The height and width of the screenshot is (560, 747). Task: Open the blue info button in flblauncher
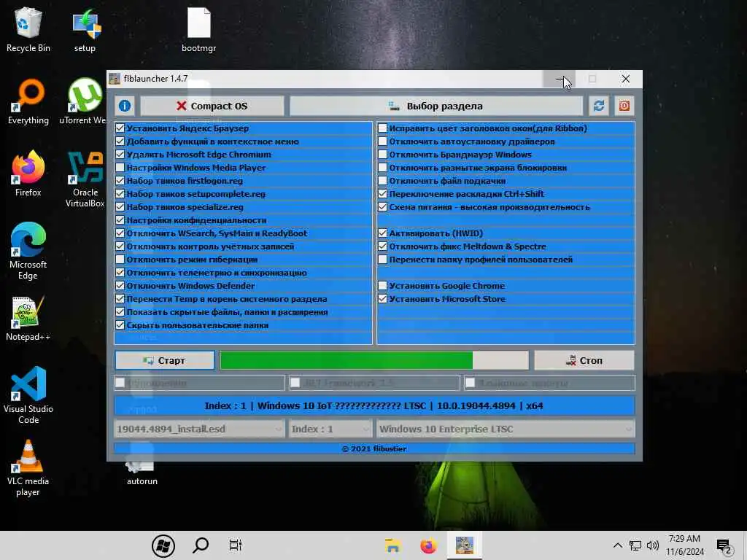(x=125, y=106)
